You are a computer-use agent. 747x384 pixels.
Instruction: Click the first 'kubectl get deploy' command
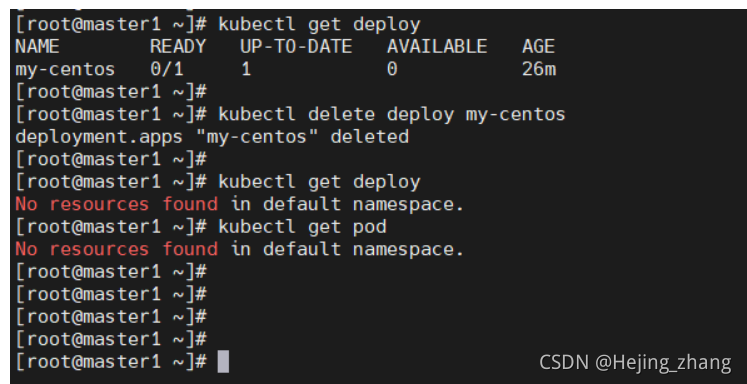(319, 24)
